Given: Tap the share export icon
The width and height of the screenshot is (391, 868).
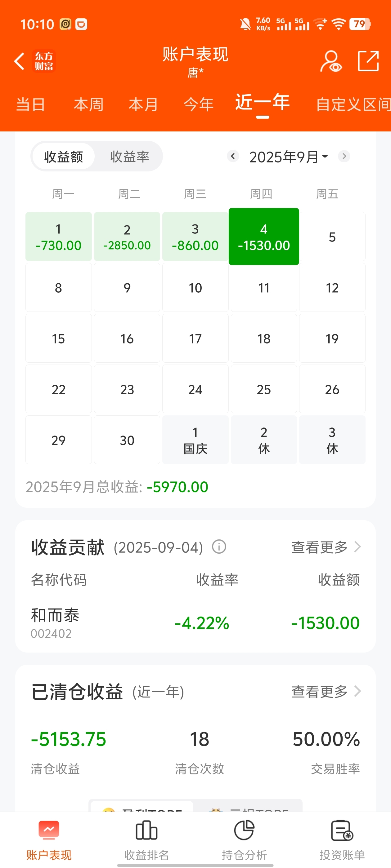Looking at the screenshot, I should (x=368, y=61).
